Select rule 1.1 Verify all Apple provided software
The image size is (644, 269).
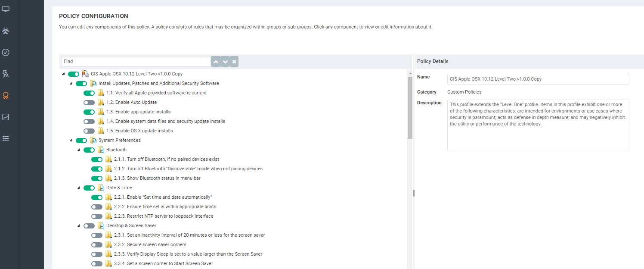coord(156,93)
